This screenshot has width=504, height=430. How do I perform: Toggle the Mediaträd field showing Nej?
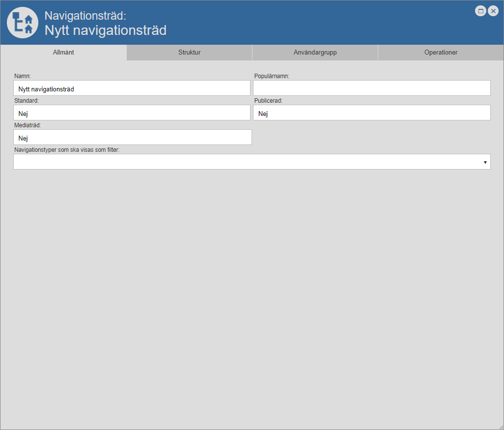(133, 138)
